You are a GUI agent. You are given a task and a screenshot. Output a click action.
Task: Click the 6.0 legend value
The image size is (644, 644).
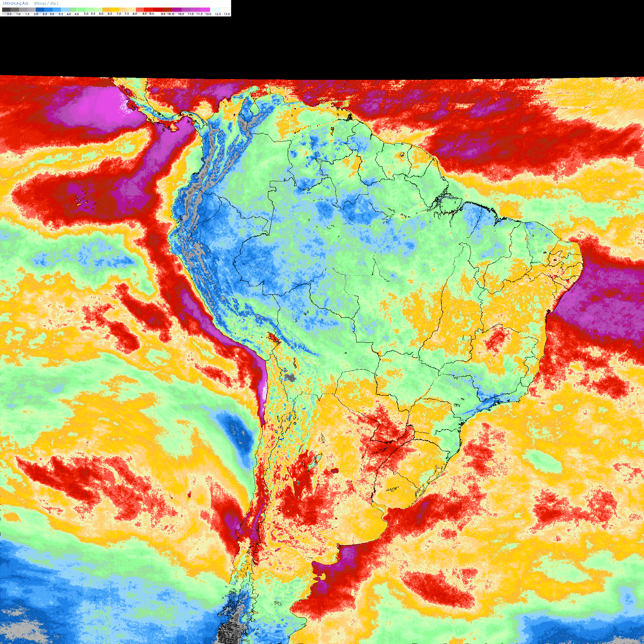pyautogui.click(x=101, y=14)
